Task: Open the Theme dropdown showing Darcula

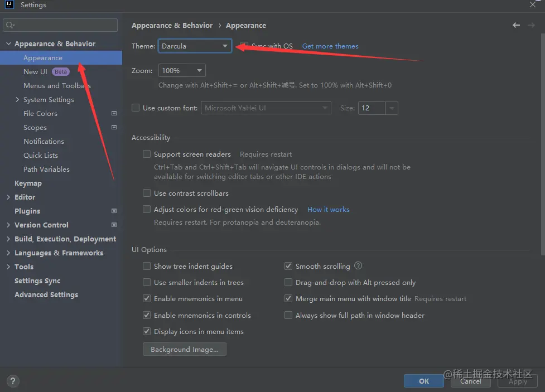Action: pyautogui.click(x=195, y=46)
